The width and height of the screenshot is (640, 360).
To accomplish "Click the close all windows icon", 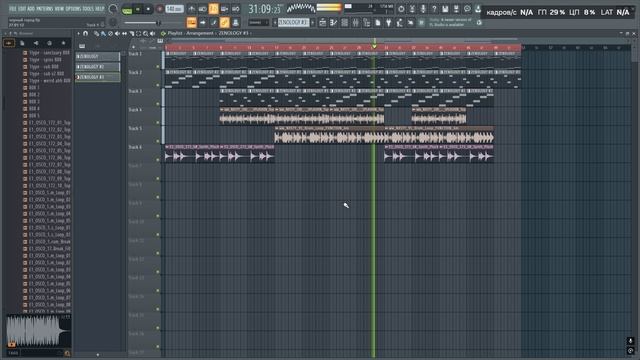I will (411, 23).
